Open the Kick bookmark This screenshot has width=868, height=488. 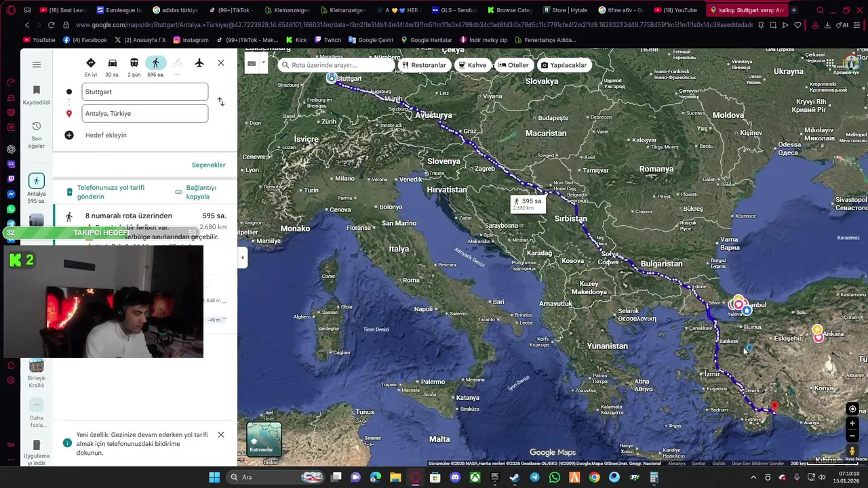point(296,40)
